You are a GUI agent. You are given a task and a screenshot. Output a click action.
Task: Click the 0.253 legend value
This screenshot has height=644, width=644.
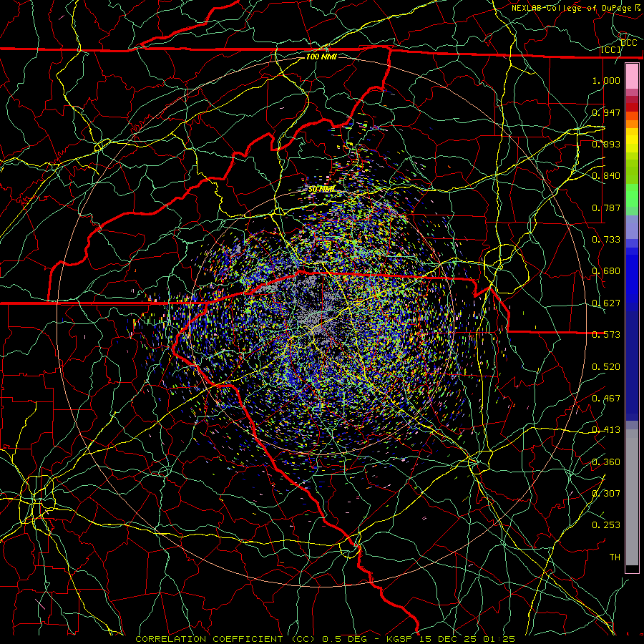(x=606, y=525)
